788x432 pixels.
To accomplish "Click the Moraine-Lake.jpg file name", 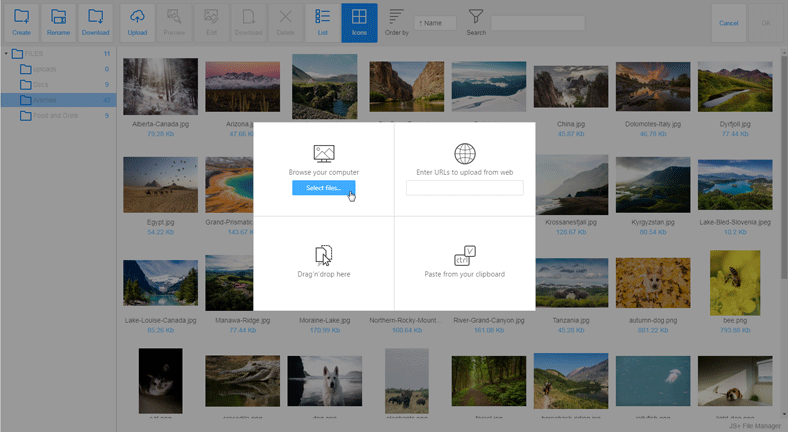I will [x=325, y=320].
